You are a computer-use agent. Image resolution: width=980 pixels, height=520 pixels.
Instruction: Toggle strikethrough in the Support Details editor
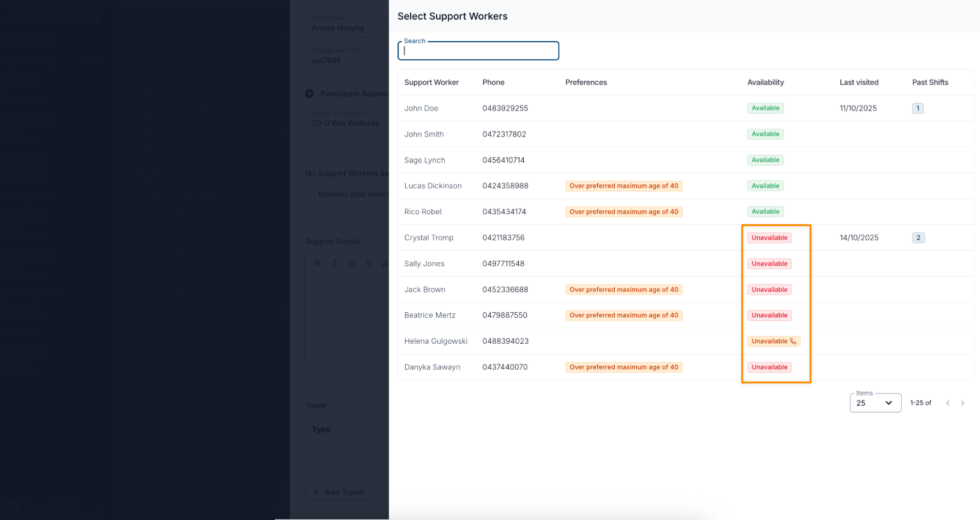pyautogui.click(x=368, y=263)
